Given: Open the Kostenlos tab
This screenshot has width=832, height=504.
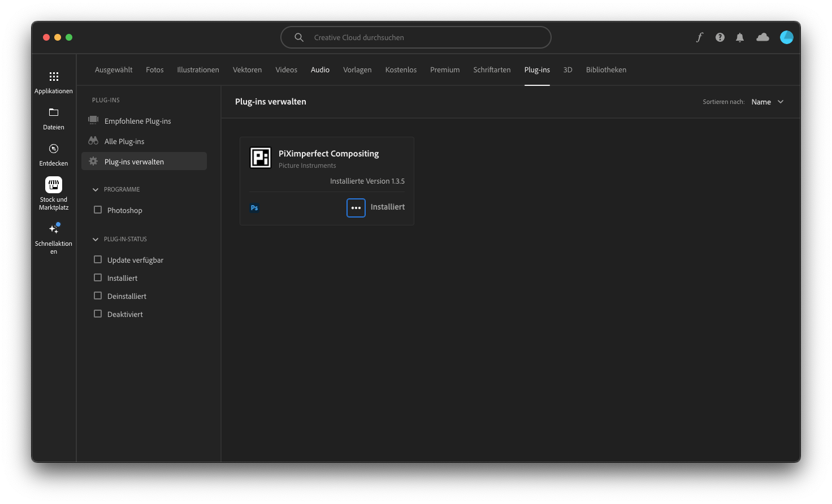Looking at the screenshot, I should point(401,70).
